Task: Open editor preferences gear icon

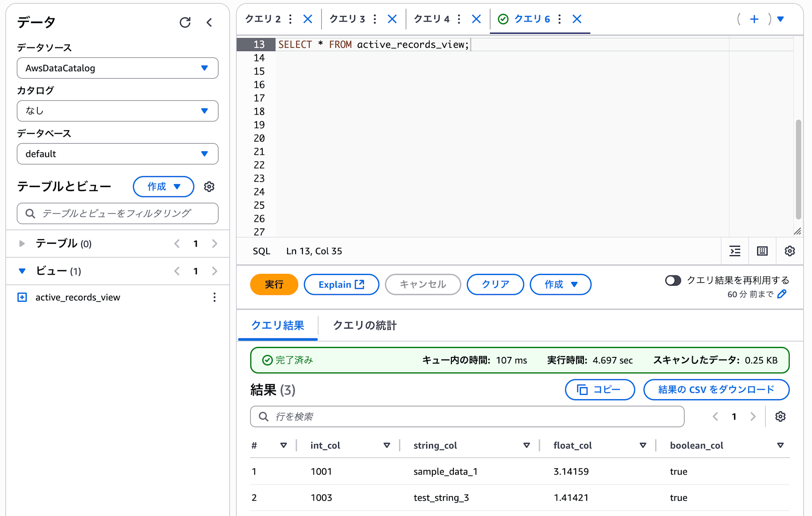Action: 790,251
